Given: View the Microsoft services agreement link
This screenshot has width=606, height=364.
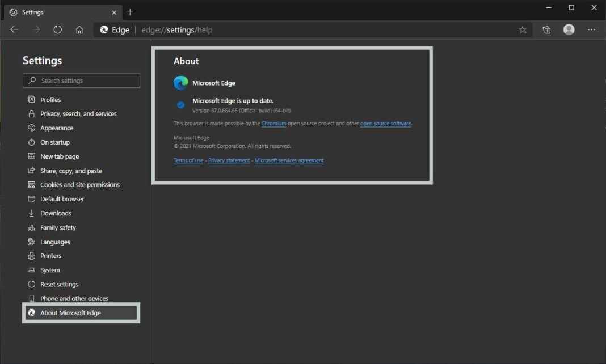Looking at the screenshot, I should point(289,160).
